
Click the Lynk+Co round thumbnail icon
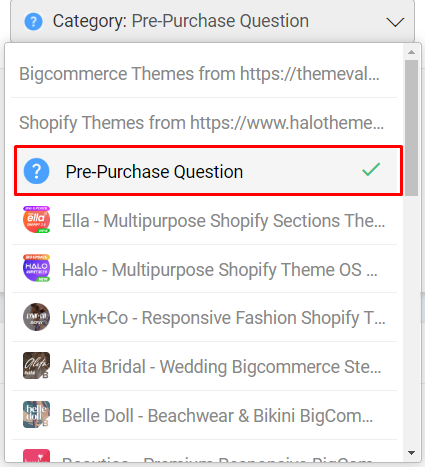(x=36, y=317)
